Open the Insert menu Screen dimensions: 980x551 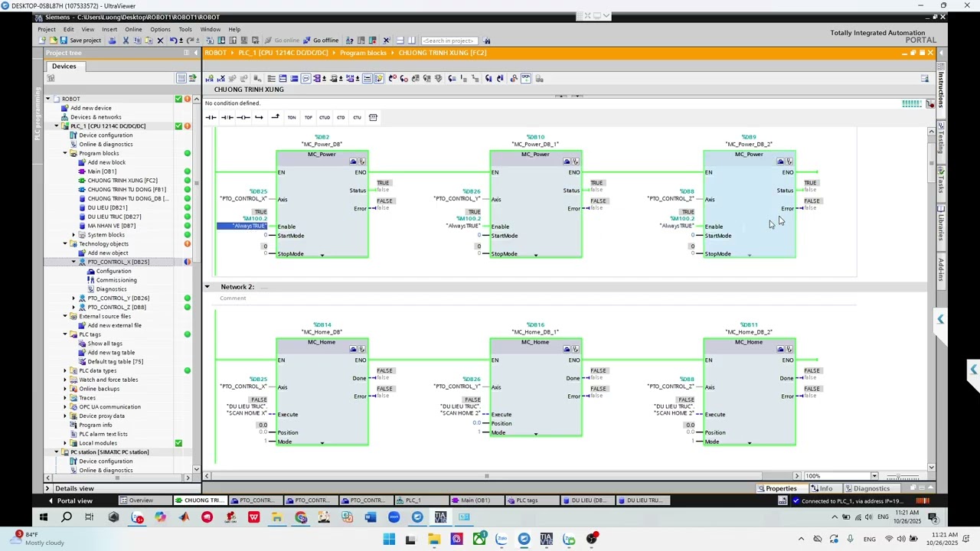pos(109,29)
